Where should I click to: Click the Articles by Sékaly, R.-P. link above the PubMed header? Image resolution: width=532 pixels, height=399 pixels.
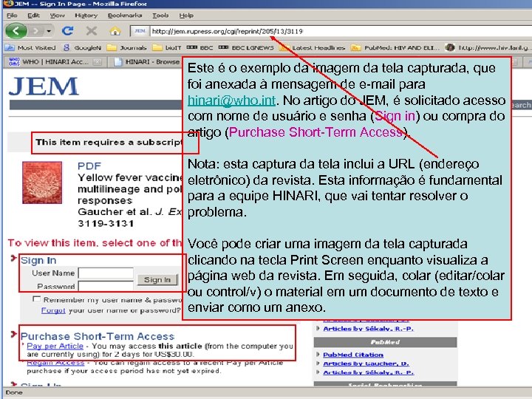(x=368, y=328)
